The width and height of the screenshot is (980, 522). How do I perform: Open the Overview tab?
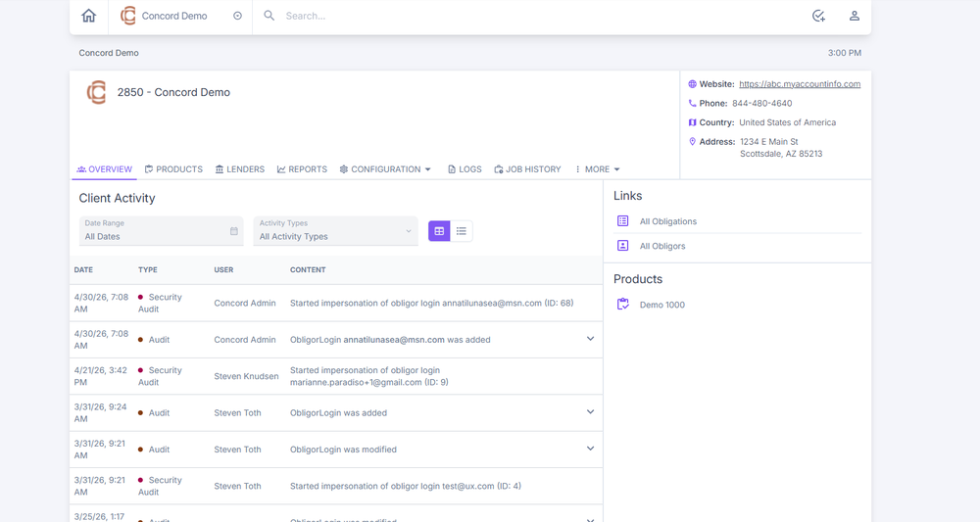point(105,169)
